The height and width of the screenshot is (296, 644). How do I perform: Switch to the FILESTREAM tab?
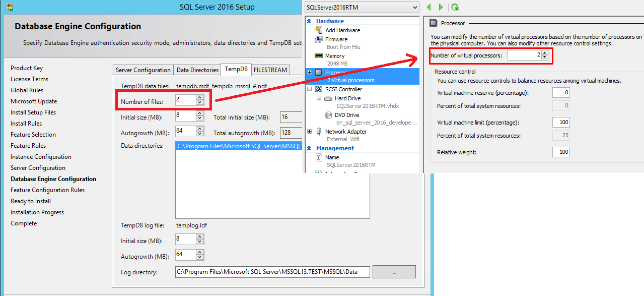point(270,70)
